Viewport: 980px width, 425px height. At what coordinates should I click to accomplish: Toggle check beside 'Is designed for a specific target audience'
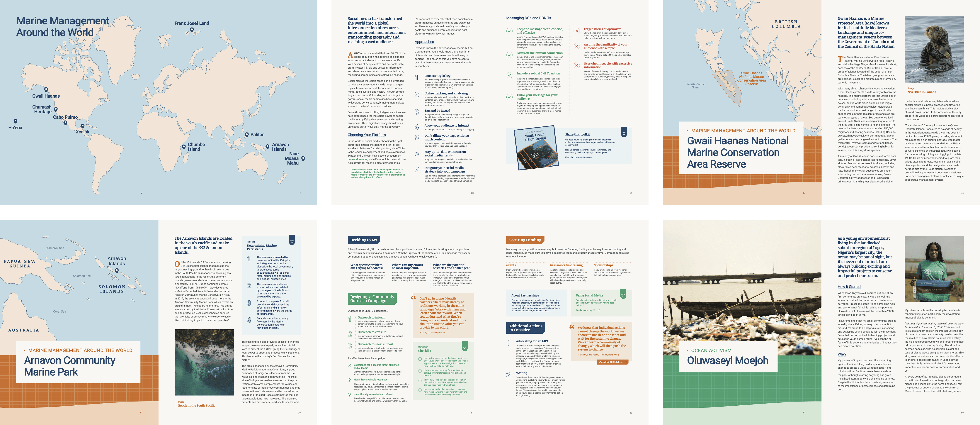point(350,365)
